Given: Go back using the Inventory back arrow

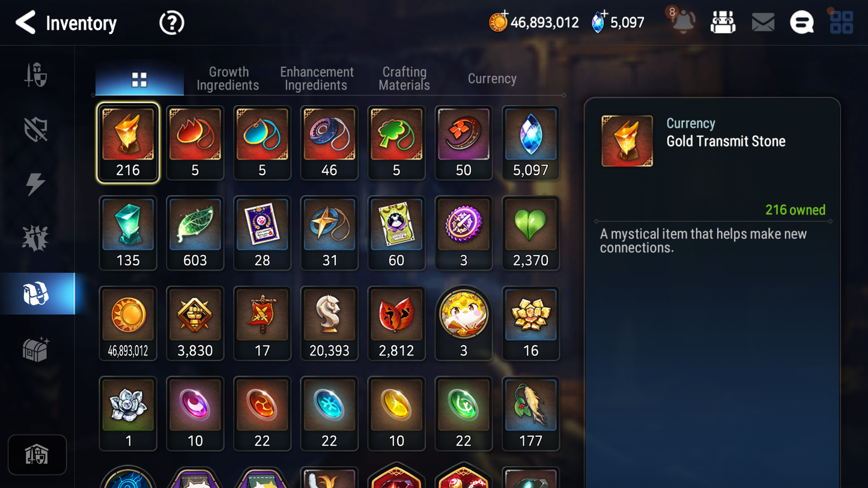Looking at the screenshot, I should pos(25,23).
